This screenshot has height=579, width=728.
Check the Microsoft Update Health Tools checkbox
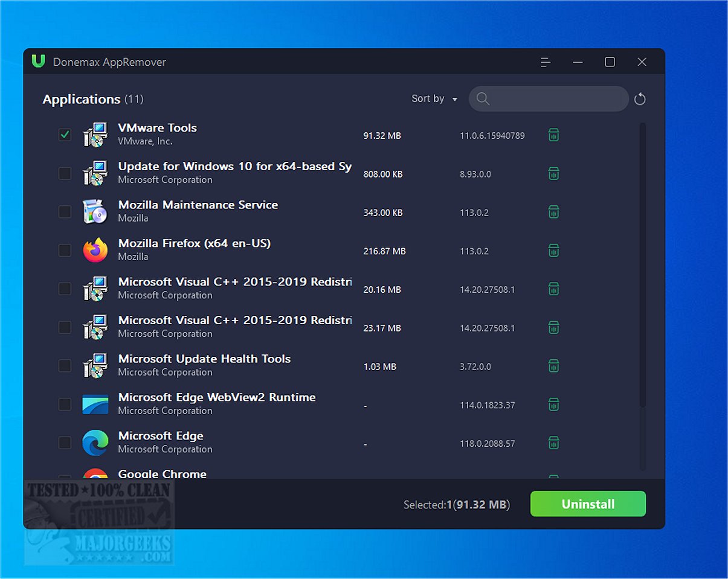(65, 366)
